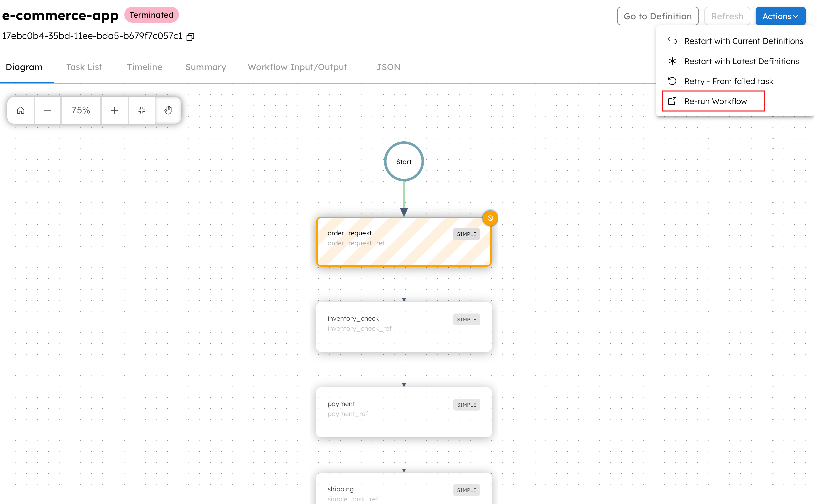Fit diagram to screen icon
The height and width of the screenshot is (504, 814).
point(142,110)
